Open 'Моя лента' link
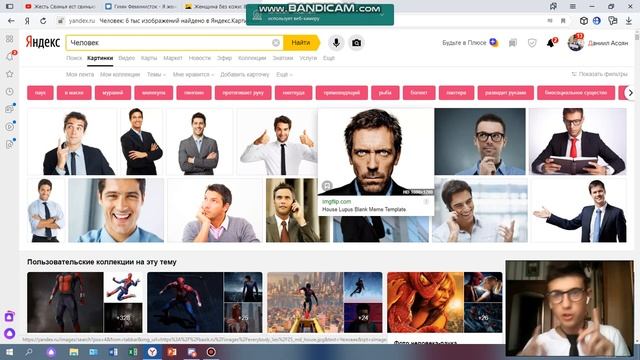640x360 pixels. point(80,74)
